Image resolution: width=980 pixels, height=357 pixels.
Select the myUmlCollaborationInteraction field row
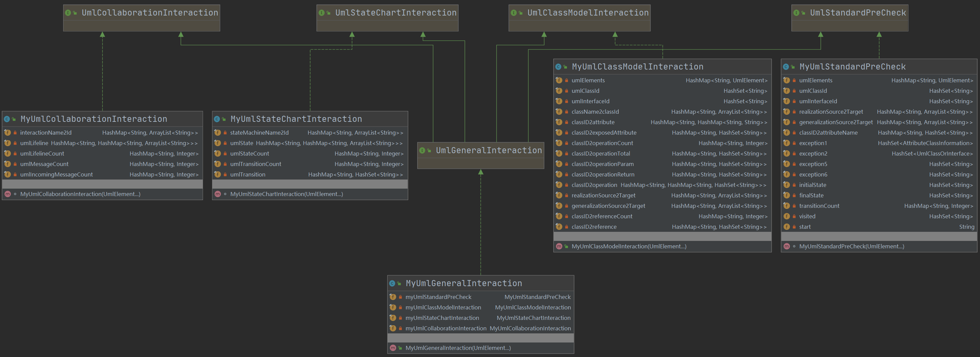pyautogui.click(x=481, y=328)
